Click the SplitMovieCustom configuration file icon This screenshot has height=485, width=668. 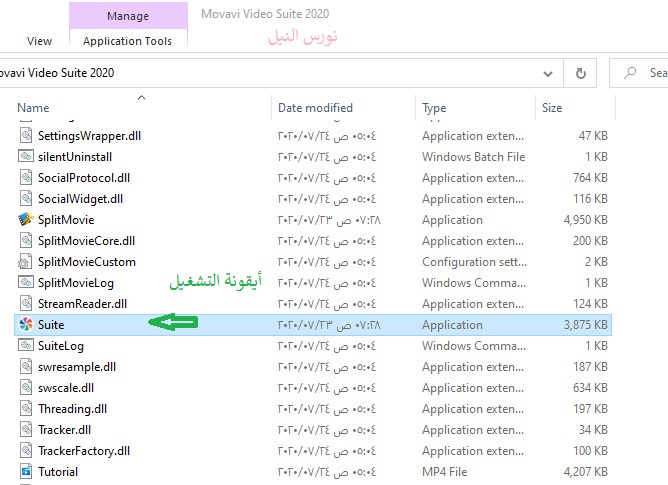pos(26,262)
